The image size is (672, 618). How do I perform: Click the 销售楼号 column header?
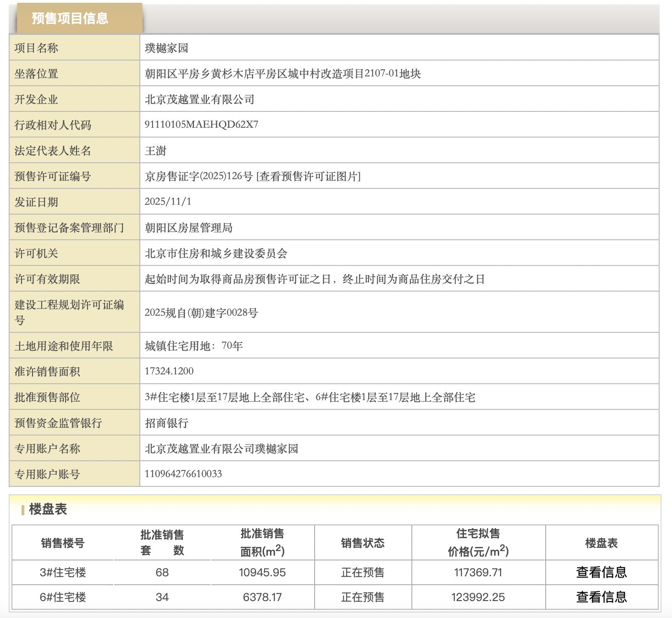point(63,543)
